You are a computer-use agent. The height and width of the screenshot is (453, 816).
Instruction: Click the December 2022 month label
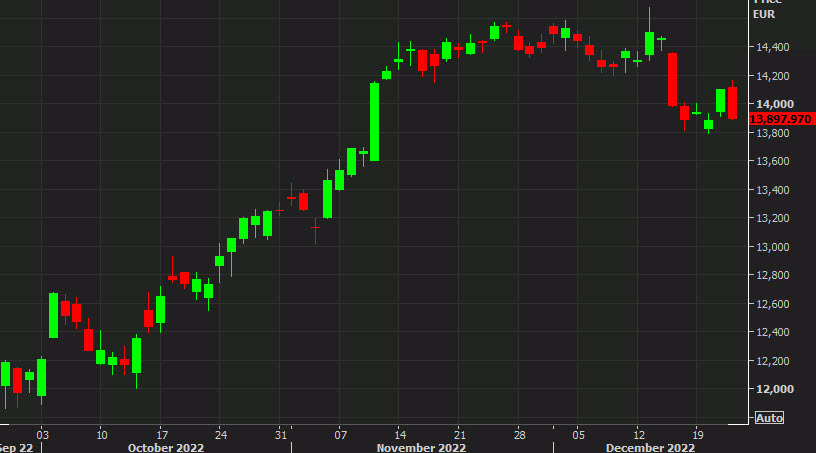coord(650,448)
